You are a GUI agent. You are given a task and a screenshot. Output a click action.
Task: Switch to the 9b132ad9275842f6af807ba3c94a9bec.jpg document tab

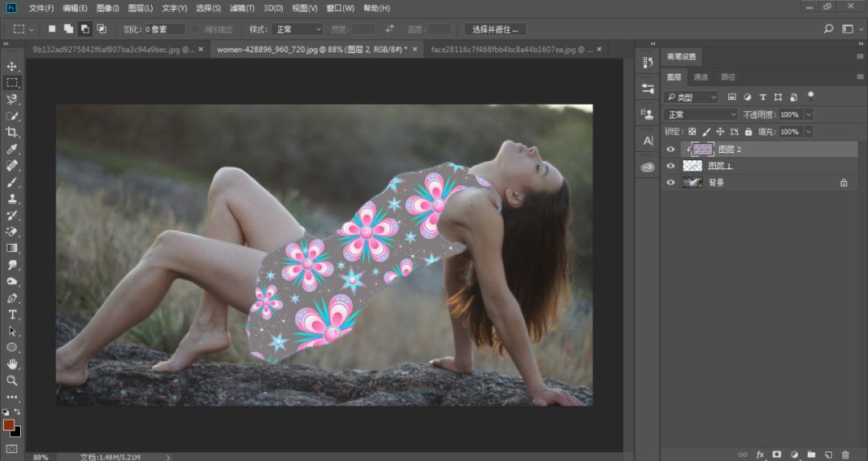coord(113,49)
